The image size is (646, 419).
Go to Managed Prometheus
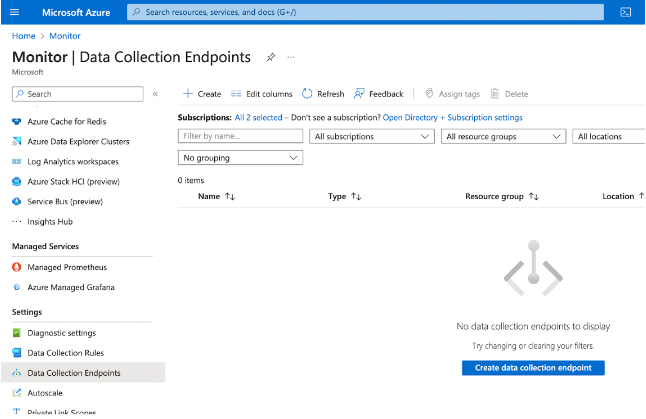[x=67, y=267]
